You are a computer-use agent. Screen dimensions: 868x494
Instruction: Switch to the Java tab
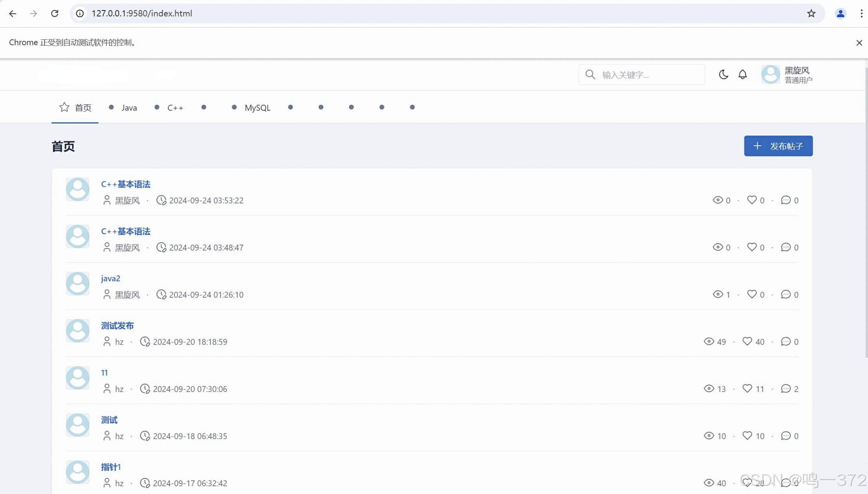[x=129, y=107]
